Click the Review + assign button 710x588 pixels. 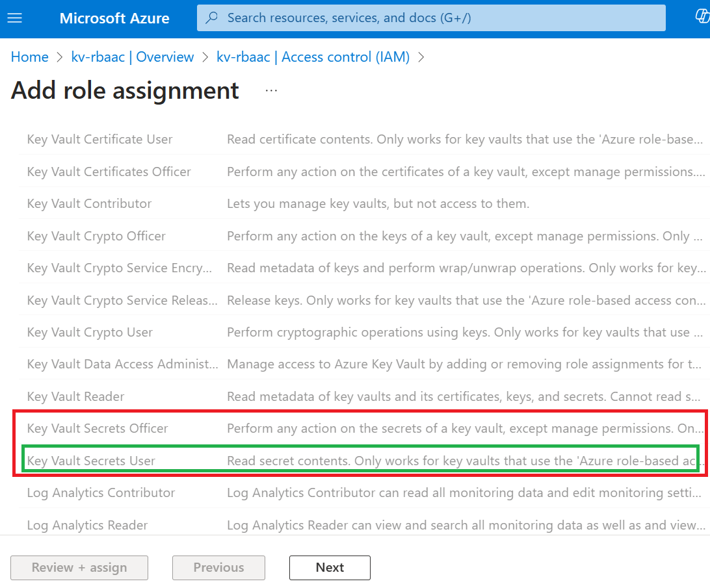[79, 568]
